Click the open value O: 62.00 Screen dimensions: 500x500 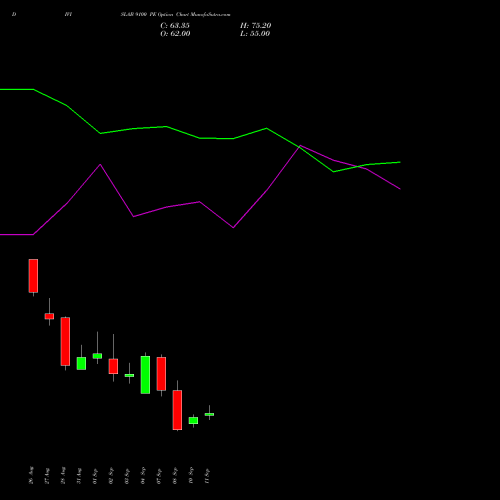click(x=175, y=33)
